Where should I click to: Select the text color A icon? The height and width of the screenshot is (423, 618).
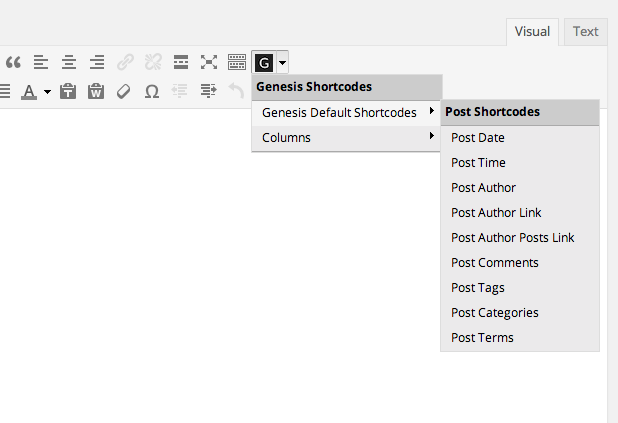click(29, 91)
